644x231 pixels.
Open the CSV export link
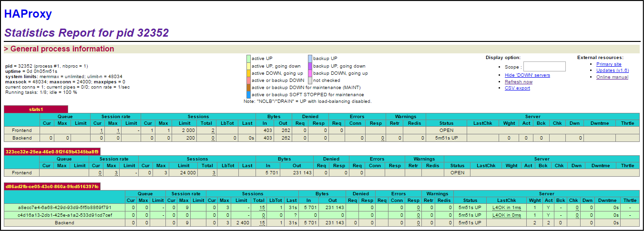click(x=517, y=88)
